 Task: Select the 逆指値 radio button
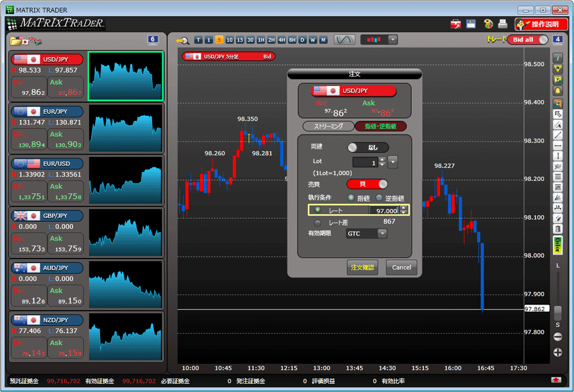click(x=379, y=198)
